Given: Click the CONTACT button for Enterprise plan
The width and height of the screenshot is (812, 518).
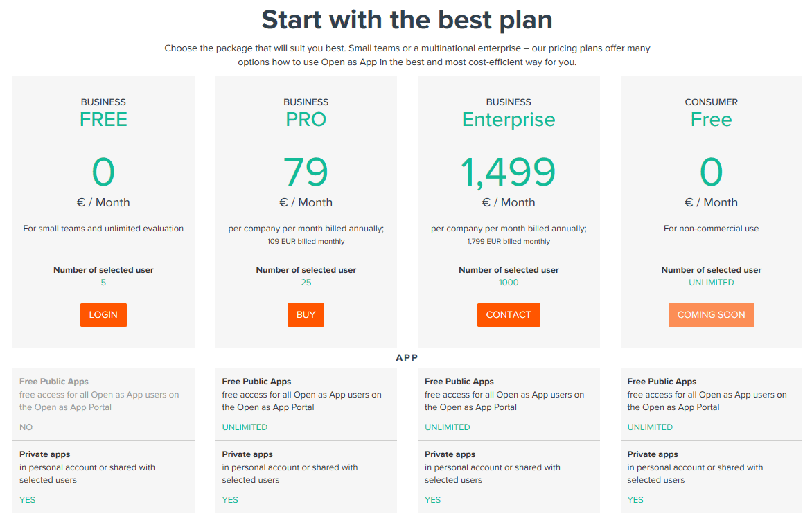Looking at the screenshot, I should click(x=509, y=315).
